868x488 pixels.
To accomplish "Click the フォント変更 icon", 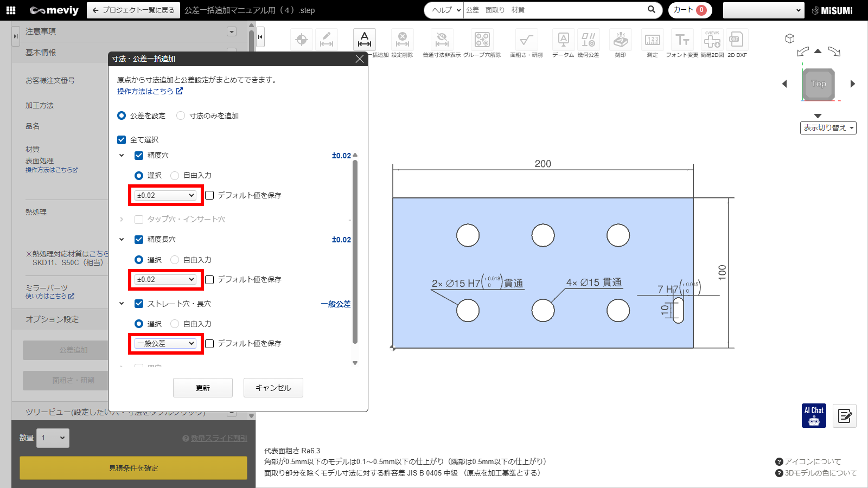I will (682, 40).
